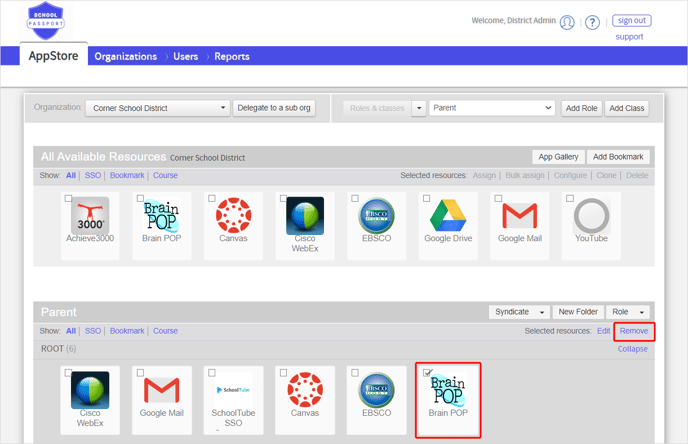Image resolution: width=688 pixels, height=444 pixels.
Task: Switch to the AppStore tab
Action: click(x=54, y=56)
